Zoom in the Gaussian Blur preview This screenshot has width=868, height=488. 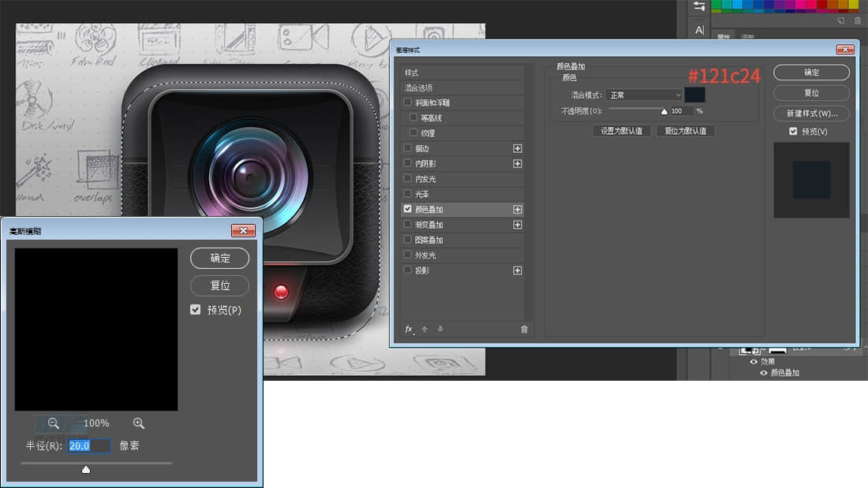[138, 423]
